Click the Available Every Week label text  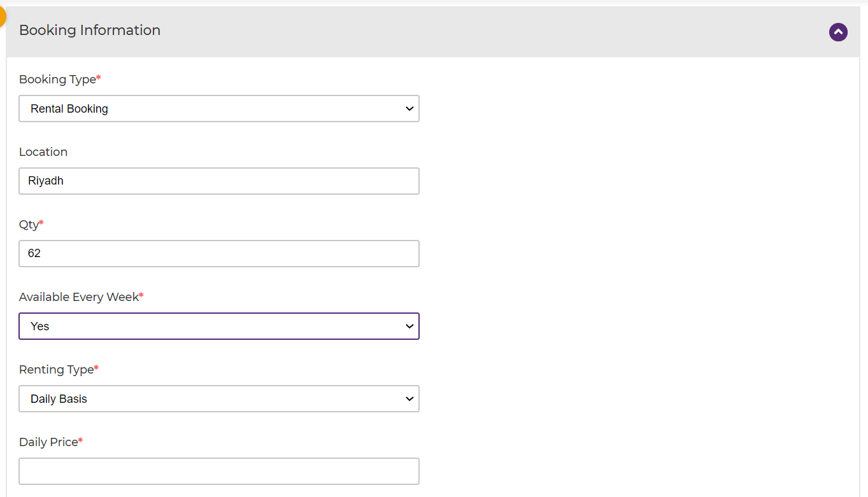[x=79, y=297]
